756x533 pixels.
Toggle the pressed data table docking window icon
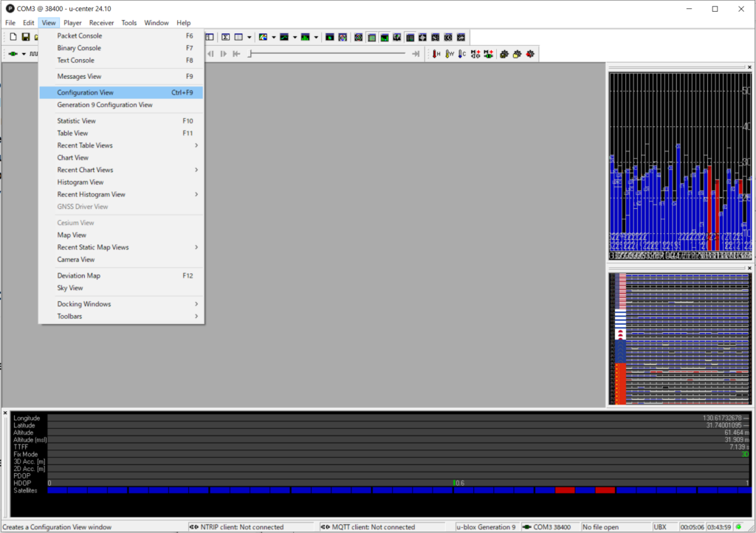pyautogui.click(x=410, y=37)
